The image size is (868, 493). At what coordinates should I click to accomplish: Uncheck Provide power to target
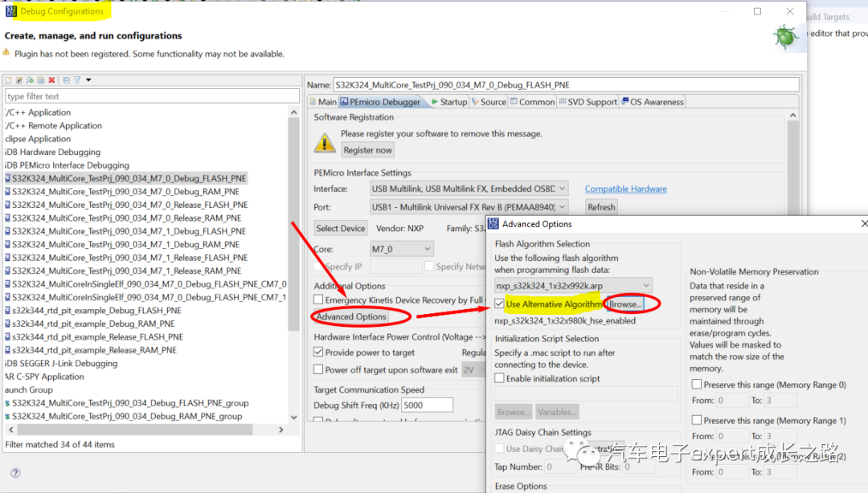[x=318, y=352]
